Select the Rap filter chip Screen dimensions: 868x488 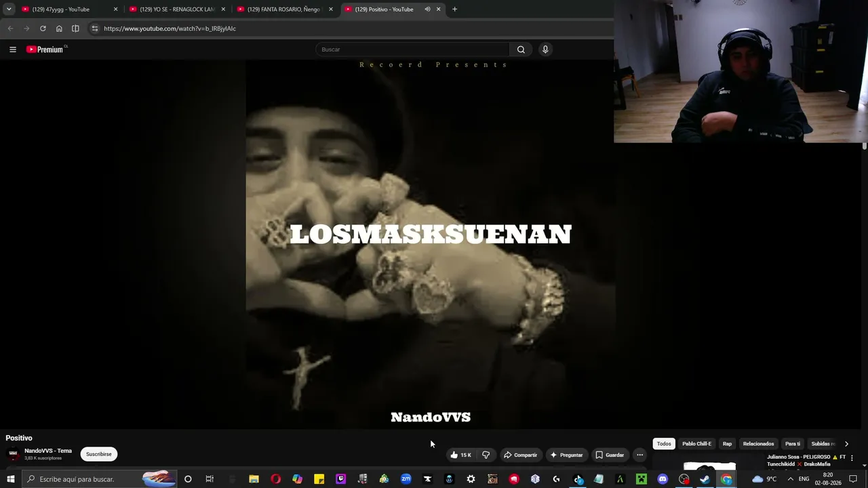[727, 444]
